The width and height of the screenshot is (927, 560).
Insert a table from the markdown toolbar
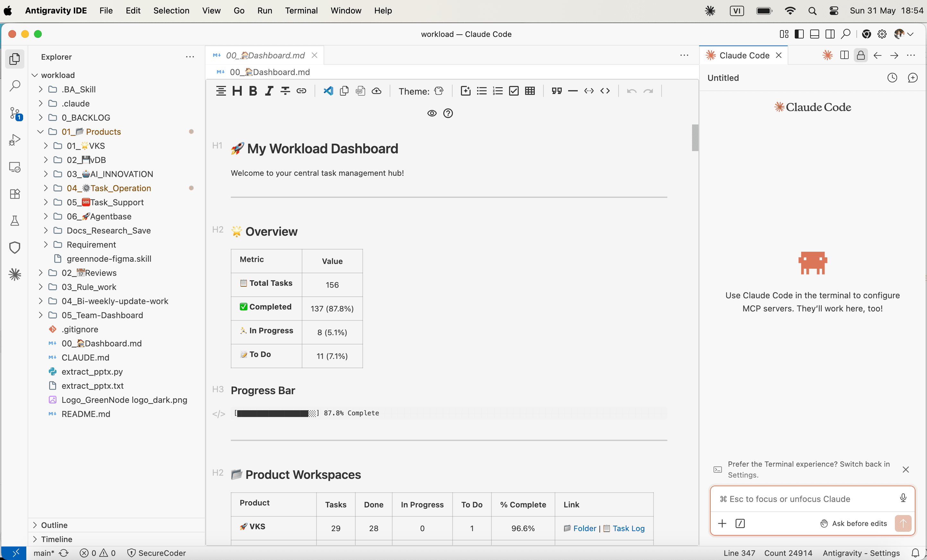click(x=530, y=91)
